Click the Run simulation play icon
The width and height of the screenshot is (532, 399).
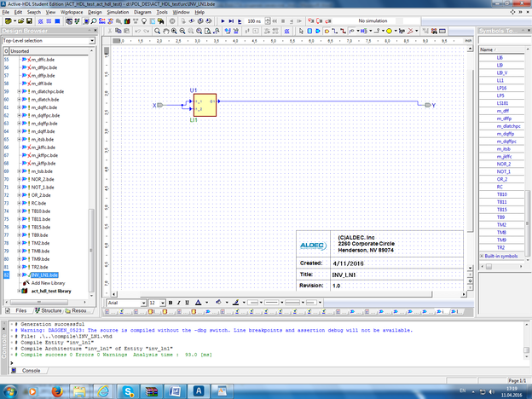pos(223,21)
